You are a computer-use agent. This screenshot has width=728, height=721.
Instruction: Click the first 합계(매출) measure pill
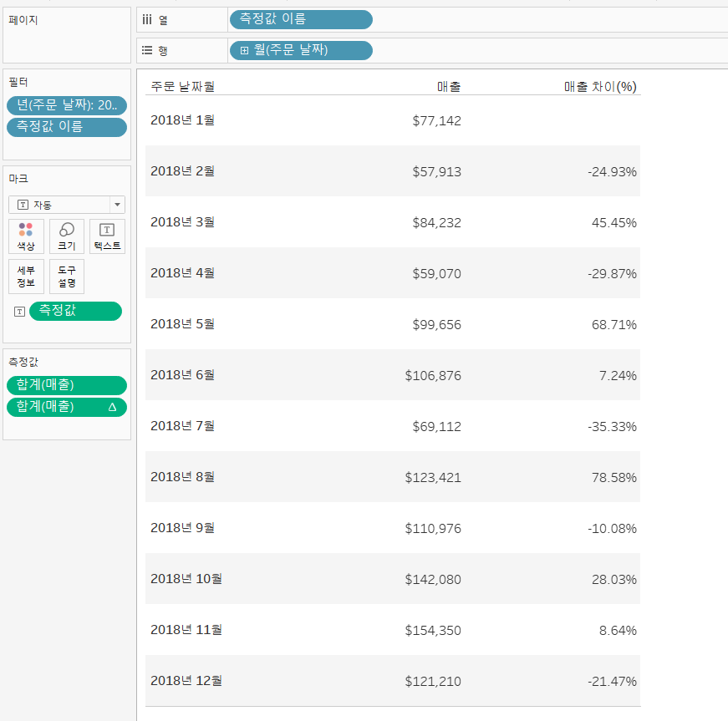pos(67,385)
